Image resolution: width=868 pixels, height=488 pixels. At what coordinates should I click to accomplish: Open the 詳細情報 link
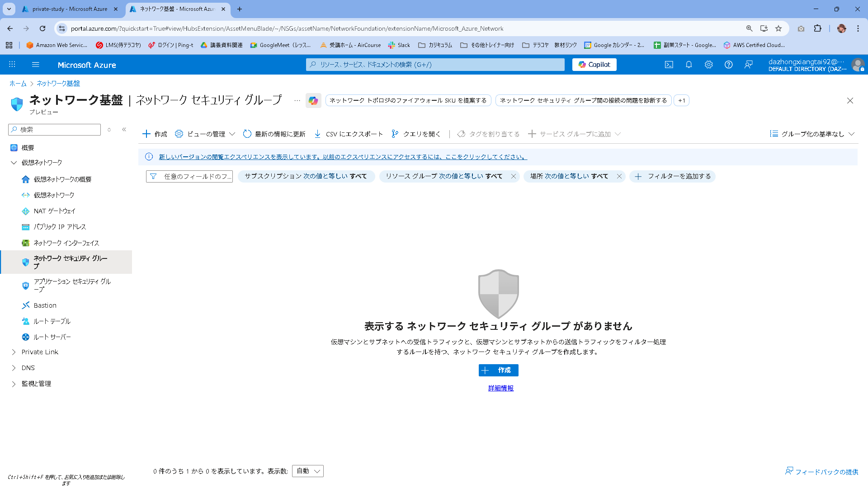click(x=500, y=388)
